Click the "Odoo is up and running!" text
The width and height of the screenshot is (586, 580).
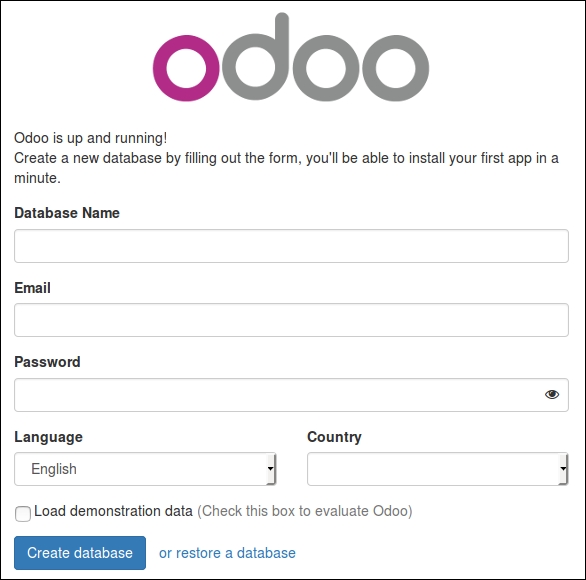pos(90,138)
